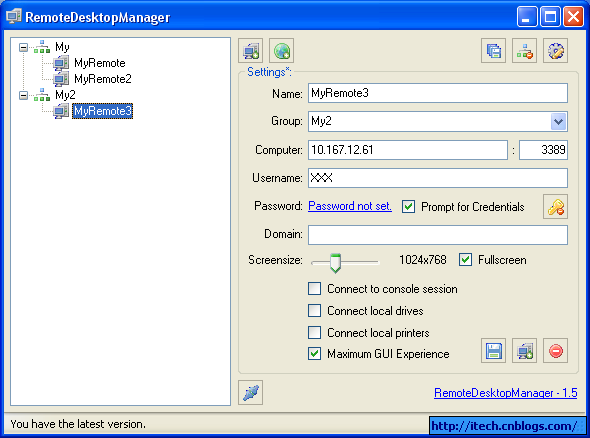
Task: Collapse the My group tree node
Action: pyautogui.click(x=23, y=47)
